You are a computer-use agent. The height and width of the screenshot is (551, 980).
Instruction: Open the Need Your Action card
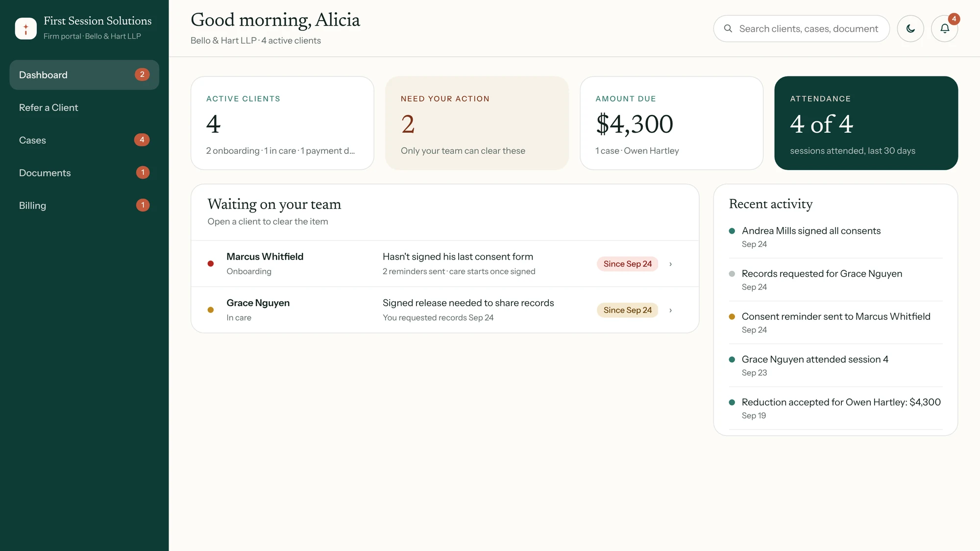(477, 123)
